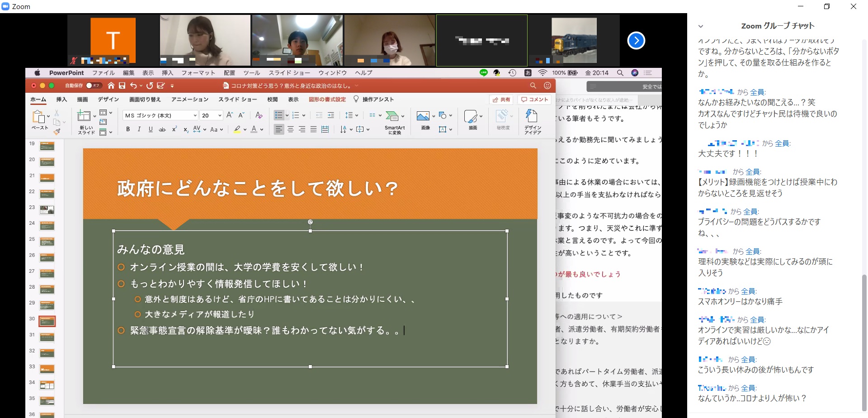Click the コメント comment button
The width and height of the screenshot is (868, 418).
tap(535, 100)
